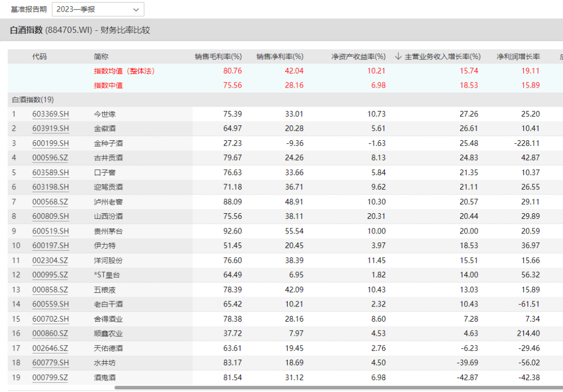563x392 pixels.
Task: Select the 老白干酒 name cell
Action: (x=108, y=304)
